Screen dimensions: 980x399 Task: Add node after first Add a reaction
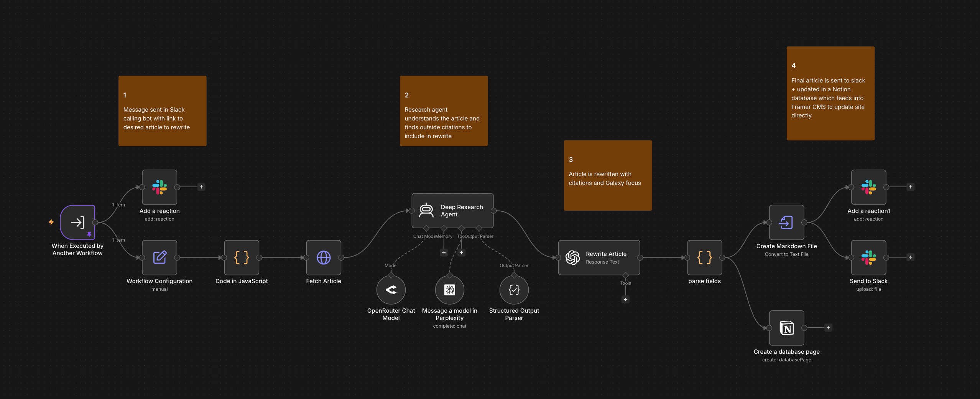(201, 187)
